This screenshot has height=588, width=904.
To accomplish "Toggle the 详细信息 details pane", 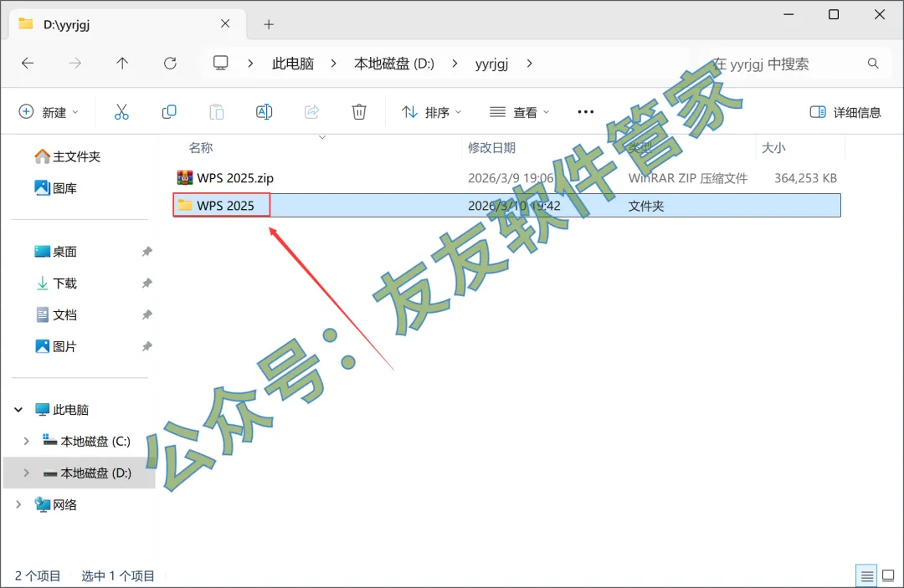I will point(845,112).
